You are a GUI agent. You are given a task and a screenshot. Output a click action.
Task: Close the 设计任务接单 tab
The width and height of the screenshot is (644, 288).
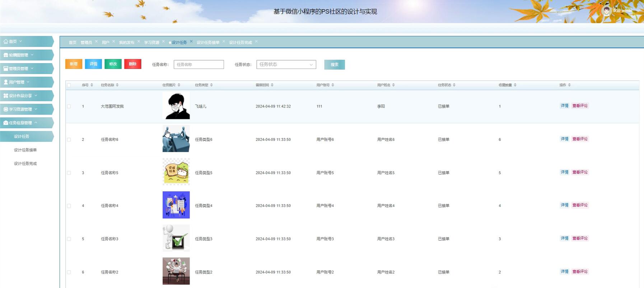[224, 41]
